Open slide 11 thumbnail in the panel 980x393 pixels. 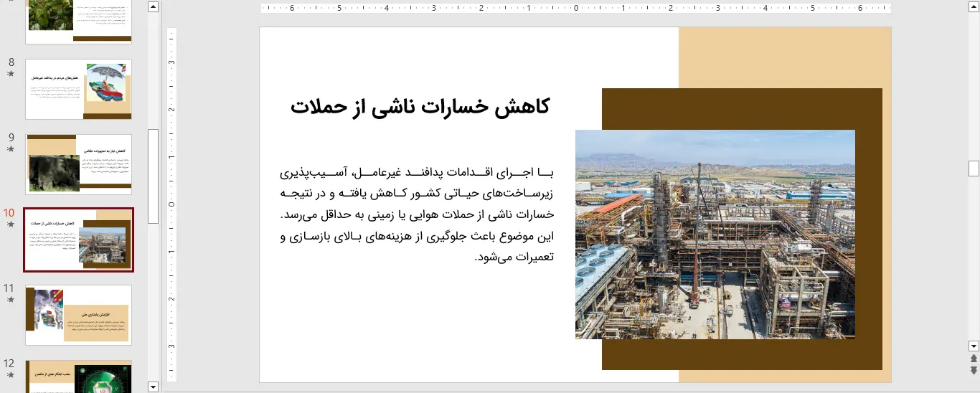[x=79, y=315]
